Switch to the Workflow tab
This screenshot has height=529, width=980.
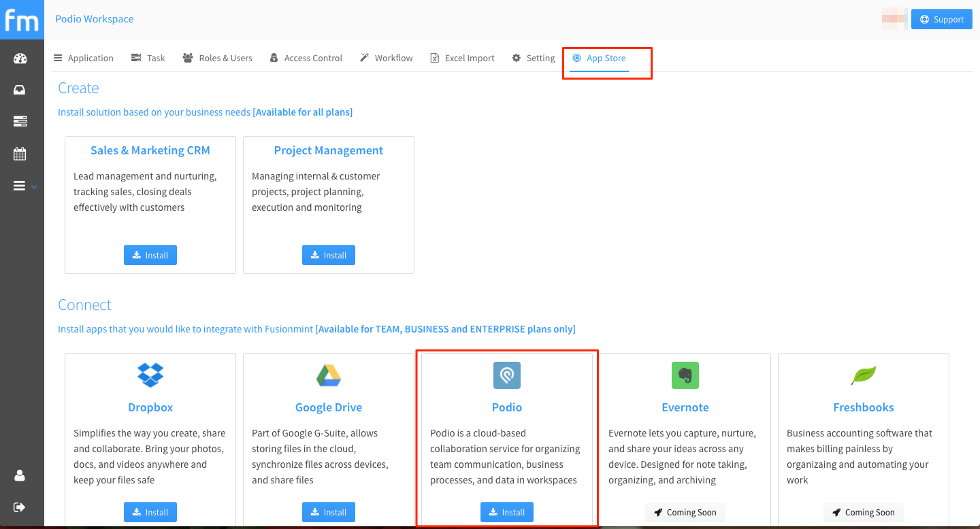tap(387, 58)
